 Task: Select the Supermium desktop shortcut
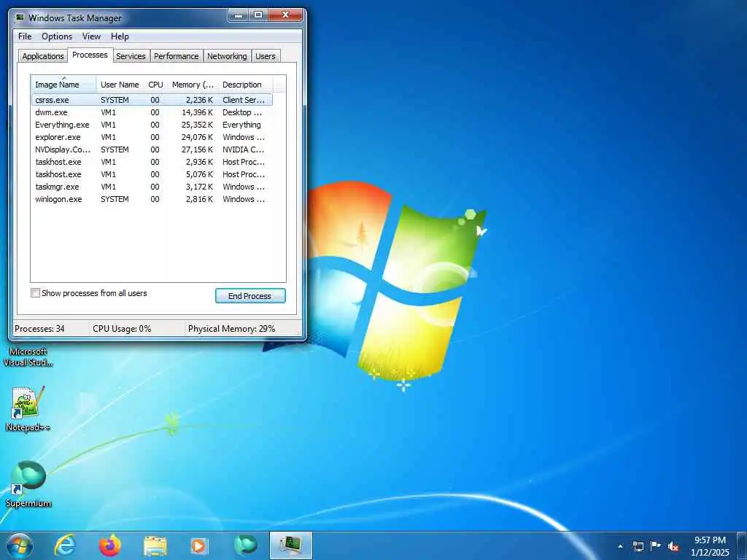tap(28, 484)
